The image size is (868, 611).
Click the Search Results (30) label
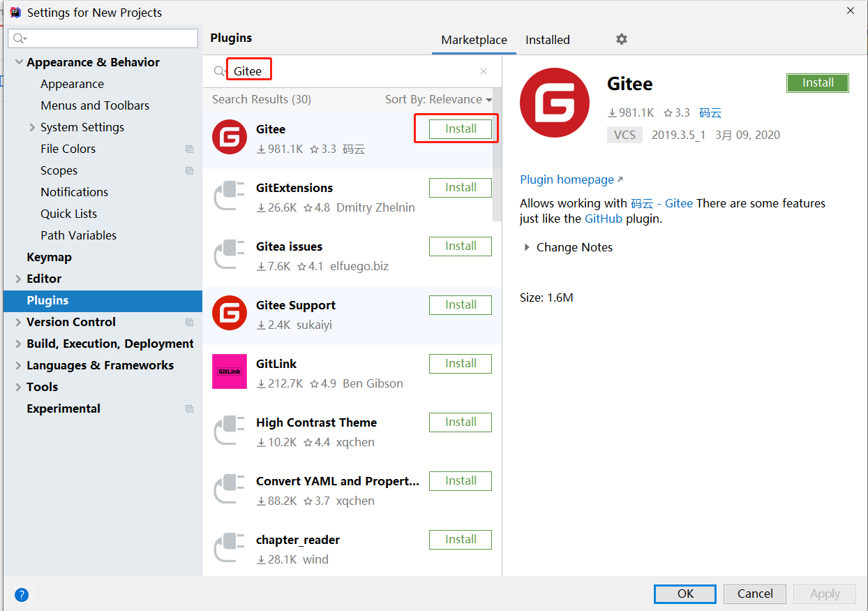[x=262, y=99]
